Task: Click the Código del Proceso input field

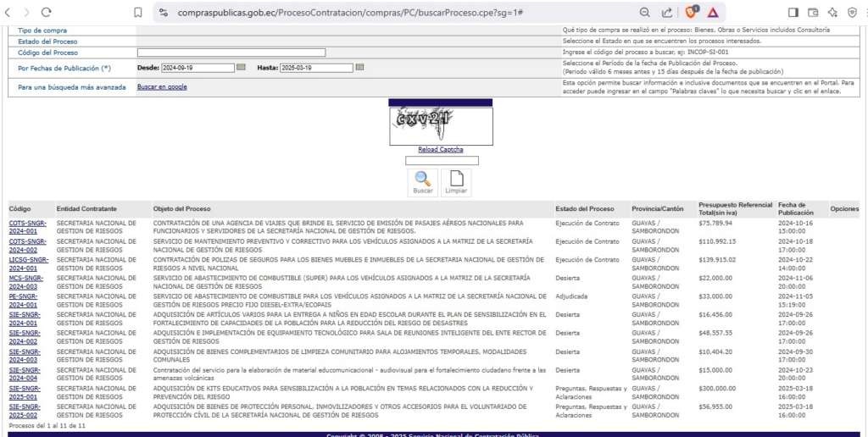Action: tap(231, 53)
